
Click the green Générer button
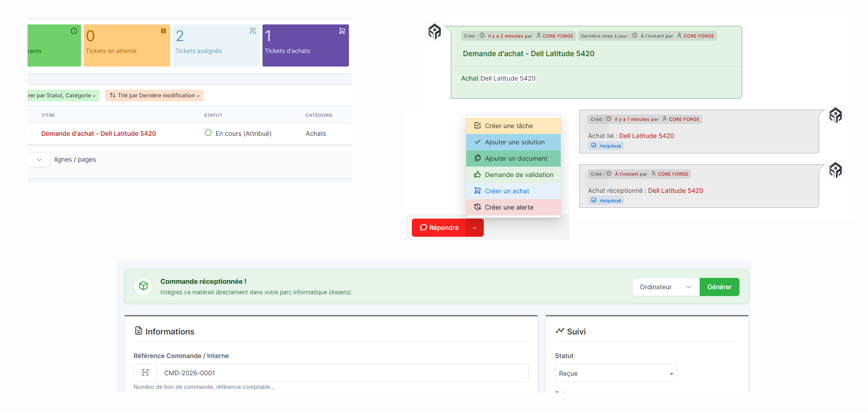click(719, 287)
